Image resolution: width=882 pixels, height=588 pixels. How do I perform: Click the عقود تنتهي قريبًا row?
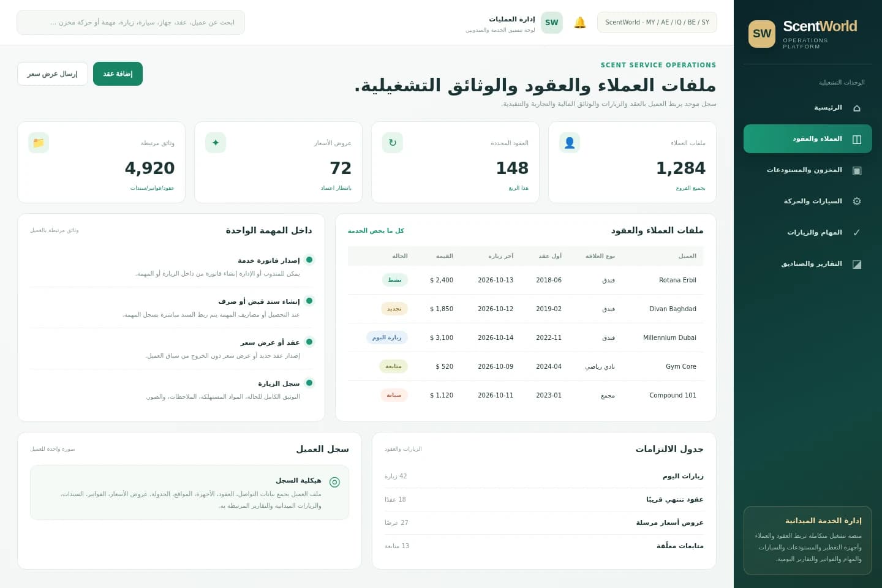544,499
